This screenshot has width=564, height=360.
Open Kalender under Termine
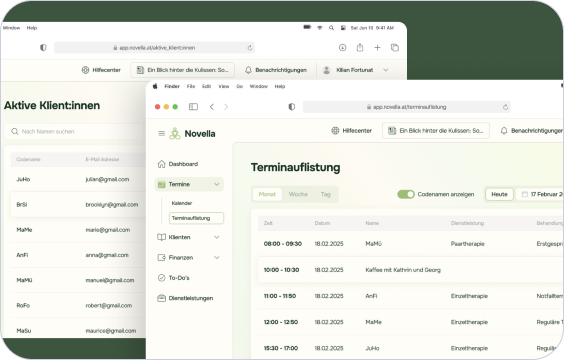tap(182, 203)
